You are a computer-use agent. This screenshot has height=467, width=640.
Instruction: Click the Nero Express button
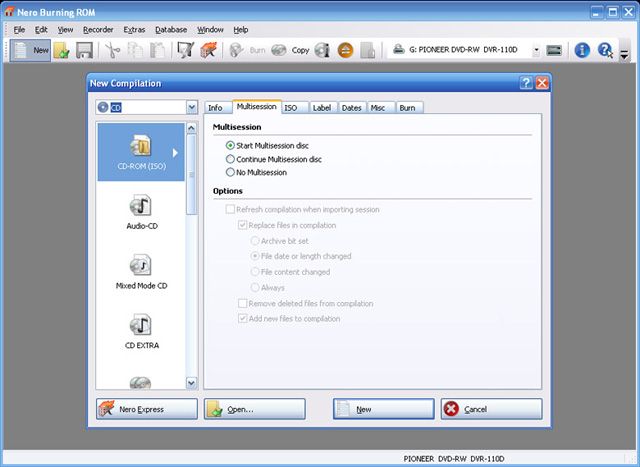[x=145, y=409]
